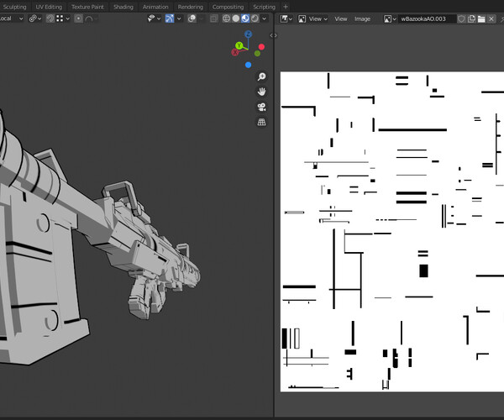Viewport: 504px width, 420px height.
Task: Edit the image name wBazookaAO.003 field
Action: (427, 19)
